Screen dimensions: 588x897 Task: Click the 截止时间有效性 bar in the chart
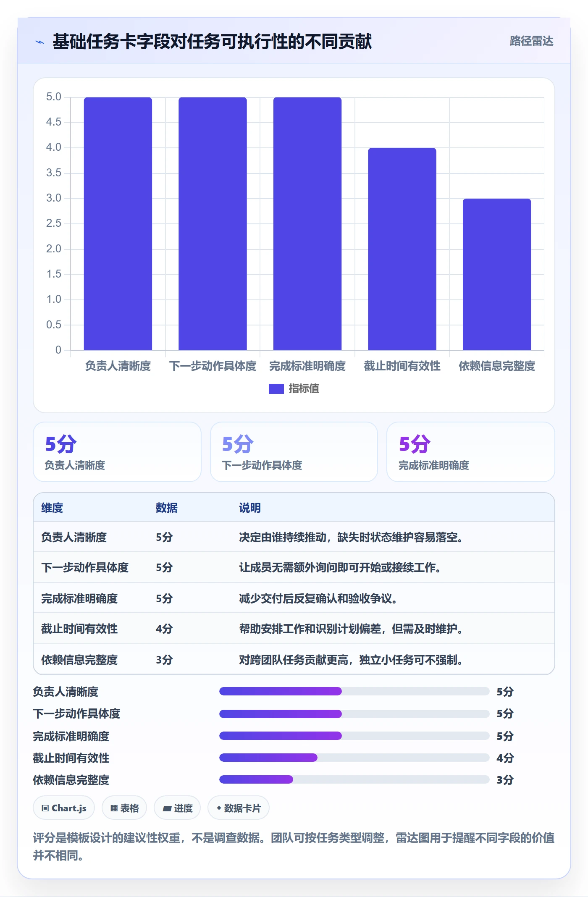[x=402, y=249]
